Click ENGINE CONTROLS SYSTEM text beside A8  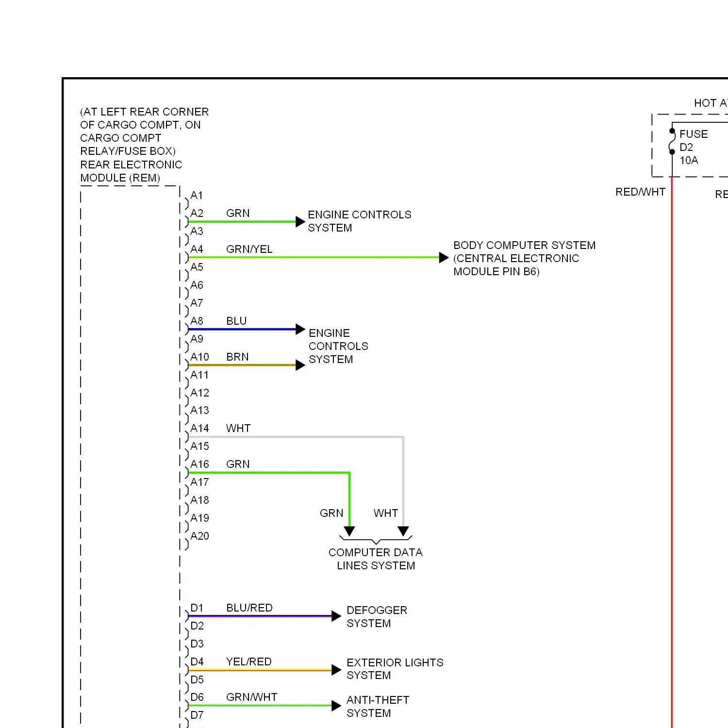[x=338, y=347]
